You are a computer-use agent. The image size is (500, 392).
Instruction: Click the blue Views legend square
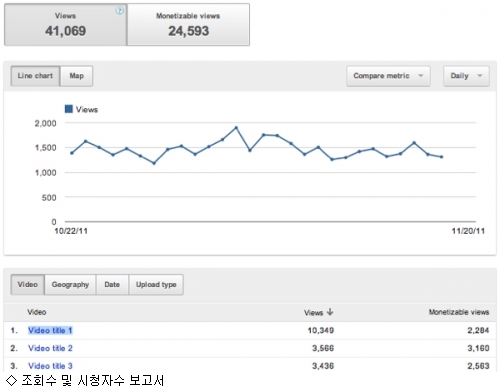coord(69,109)
